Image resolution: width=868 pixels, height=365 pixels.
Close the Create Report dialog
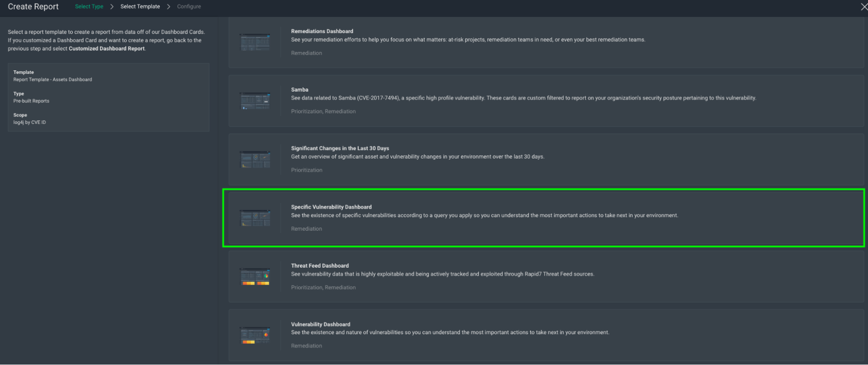864,7
